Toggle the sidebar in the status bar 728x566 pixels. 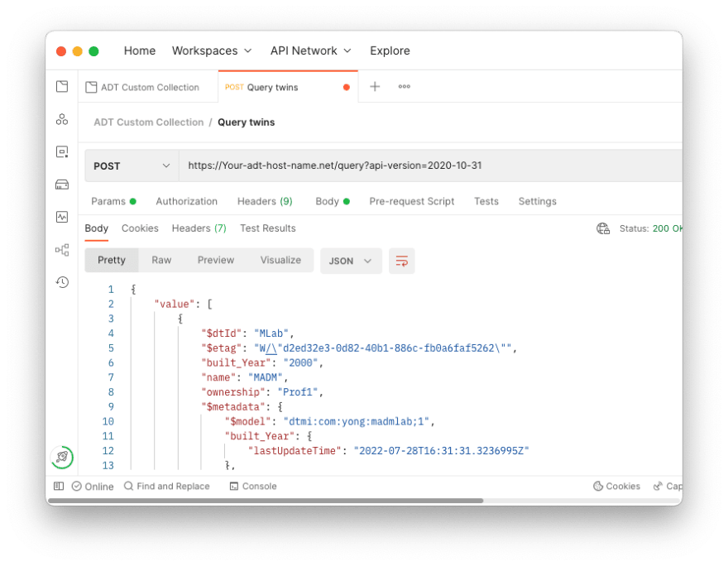[59, 486]
